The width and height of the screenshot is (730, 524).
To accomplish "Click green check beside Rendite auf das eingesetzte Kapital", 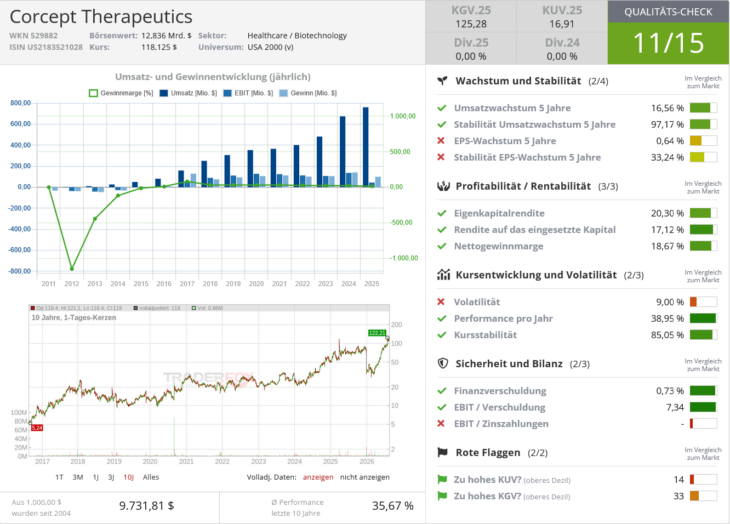I will pos(442,229).
